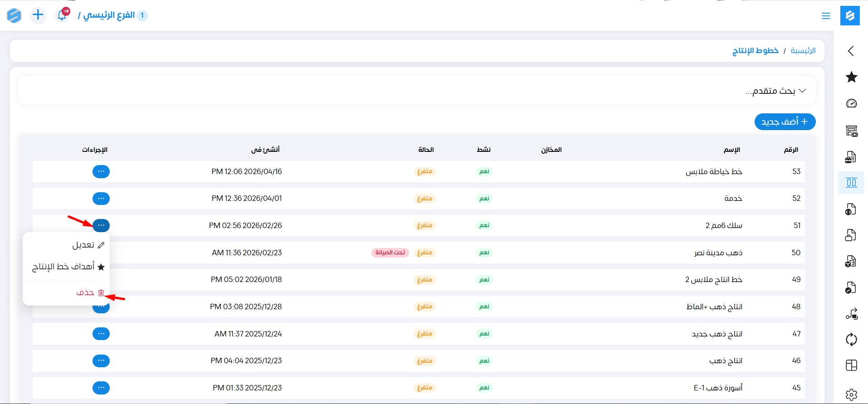Collapse sidebar using the back chevron
This screenshot has width=868, height=404.
coord(851,51)
